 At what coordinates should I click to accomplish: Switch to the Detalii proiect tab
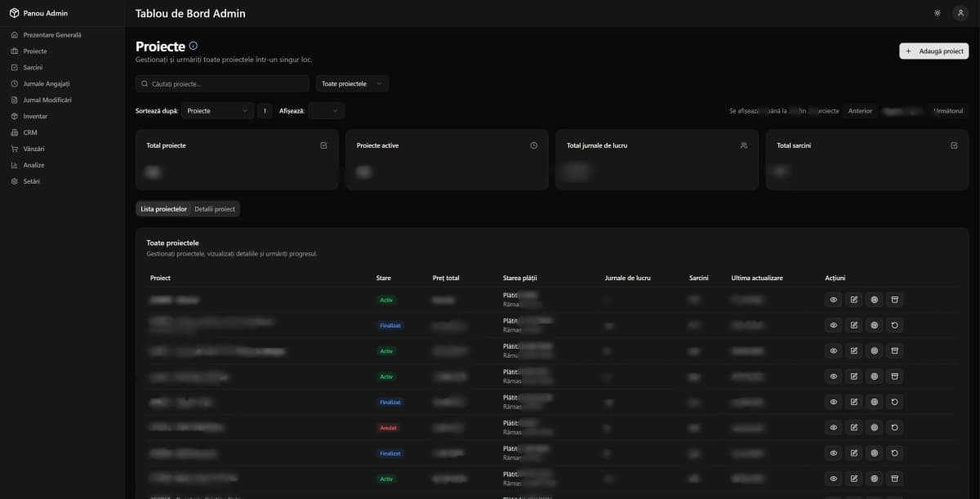215,209
